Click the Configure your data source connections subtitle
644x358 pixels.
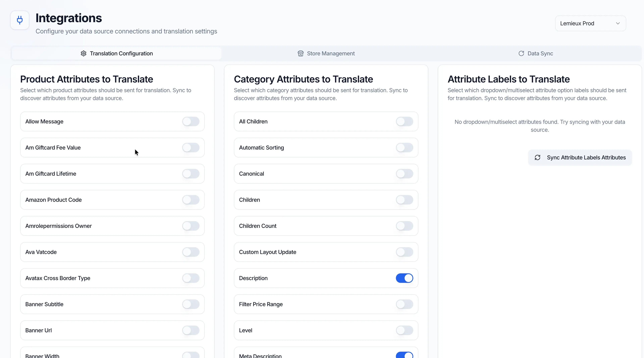click(x=126, y=31)
